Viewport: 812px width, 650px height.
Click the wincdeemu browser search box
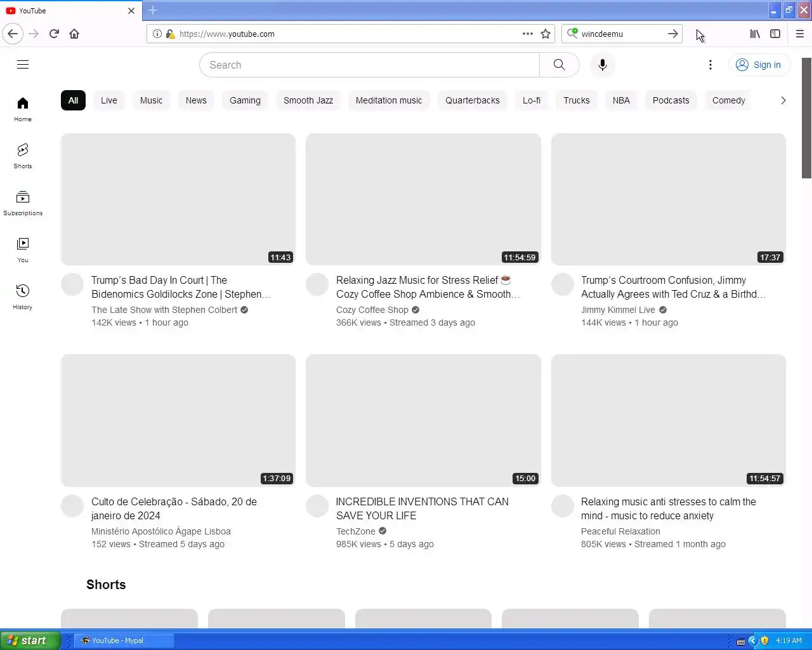tap(622, 34)
